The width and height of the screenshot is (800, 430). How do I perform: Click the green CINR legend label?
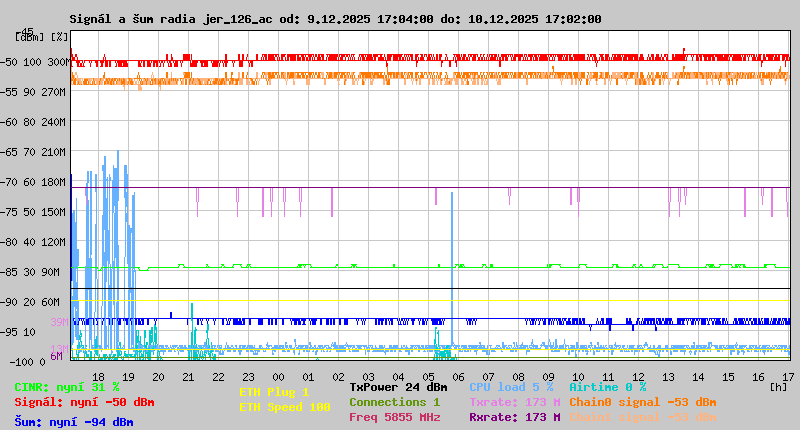(x=66, y=387)
